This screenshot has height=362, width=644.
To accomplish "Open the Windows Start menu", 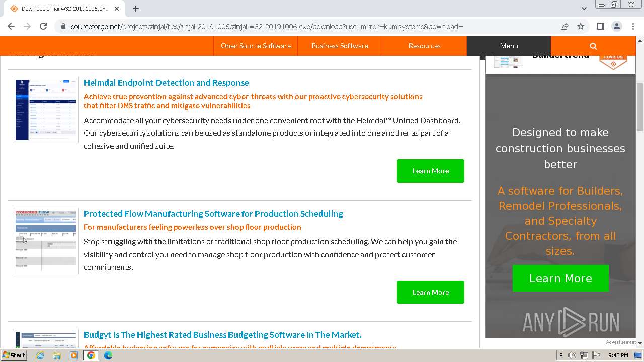I will [x=14, y=355].
